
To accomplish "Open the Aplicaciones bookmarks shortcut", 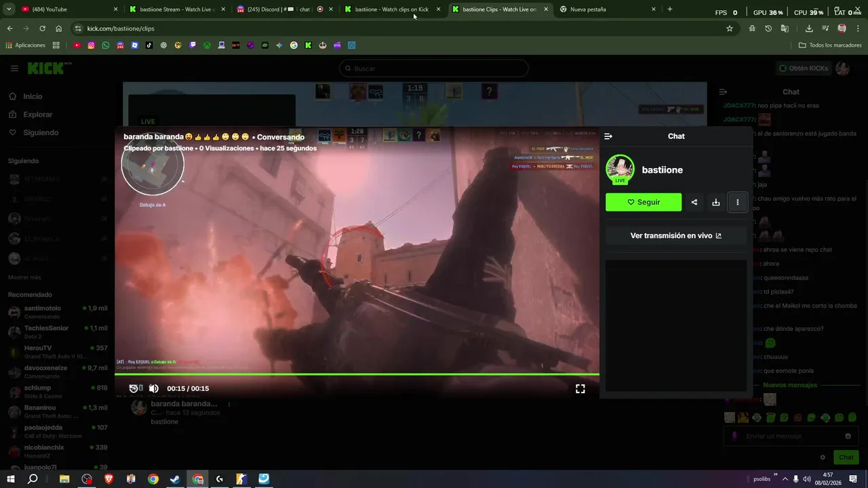I will click(x=25, y=45).
